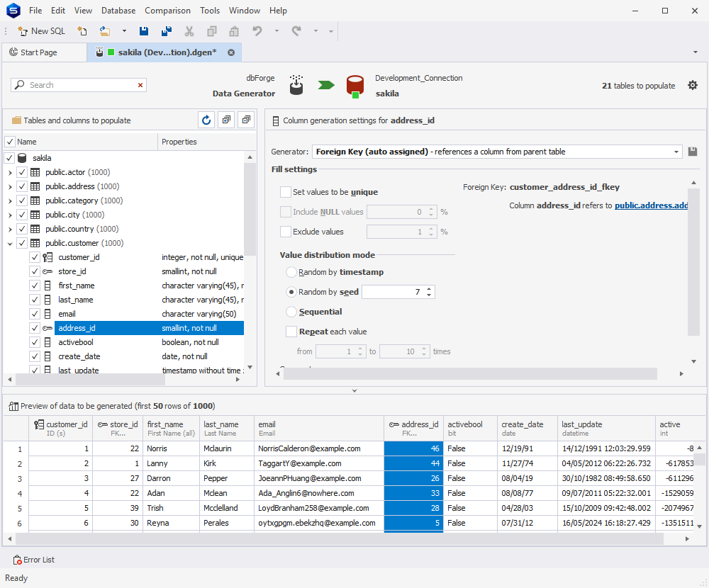Click the New SQL toolbar button
The image size is (709, 588).
tap(41, 31)
